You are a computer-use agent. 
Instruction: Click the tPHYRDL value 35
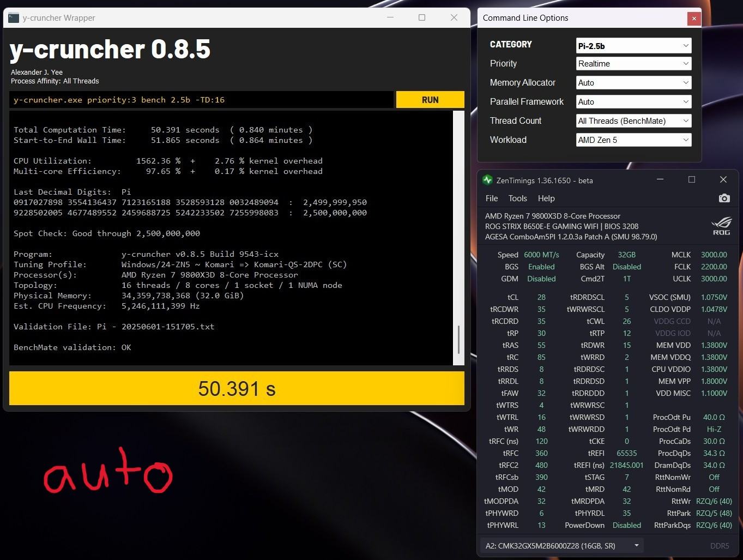pyautogui.click(x=627, y=513)
